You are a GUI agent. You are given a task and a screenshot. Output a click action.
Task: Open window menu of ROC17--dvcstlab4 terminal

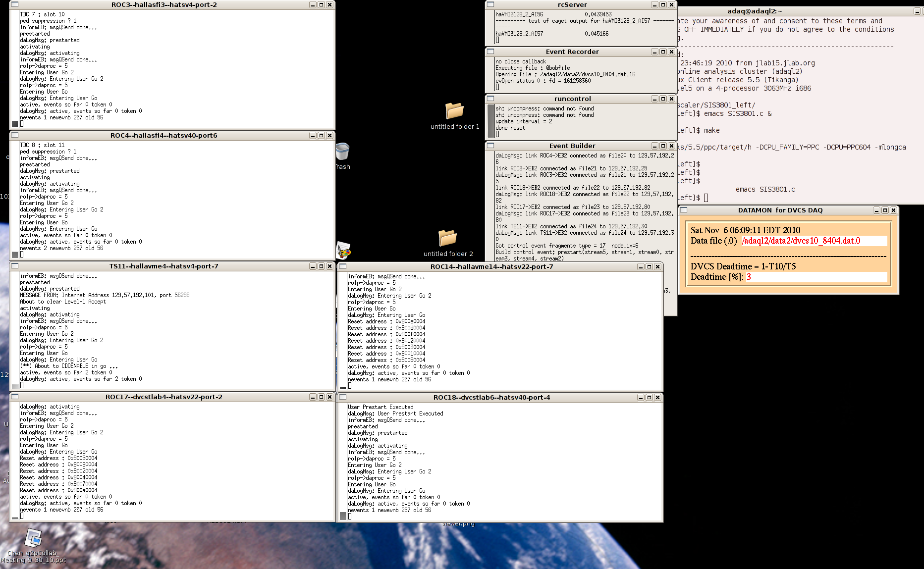click(x=15, y=397)
